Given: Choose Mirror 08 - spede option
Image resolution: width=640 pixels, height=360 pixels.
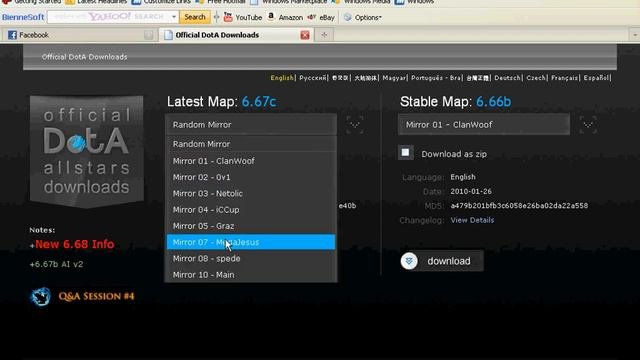Looking at the screenshot, I should click(251, 258).
